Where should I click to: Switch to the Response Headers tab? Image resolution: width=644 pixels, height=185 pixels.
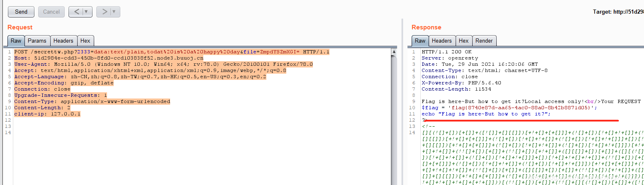[442, 41]
